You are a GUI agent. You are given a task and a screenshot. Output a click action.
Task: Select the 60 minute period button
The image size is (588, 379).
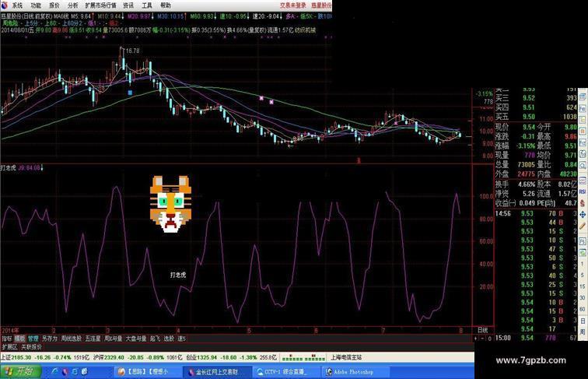coord(583,309)
